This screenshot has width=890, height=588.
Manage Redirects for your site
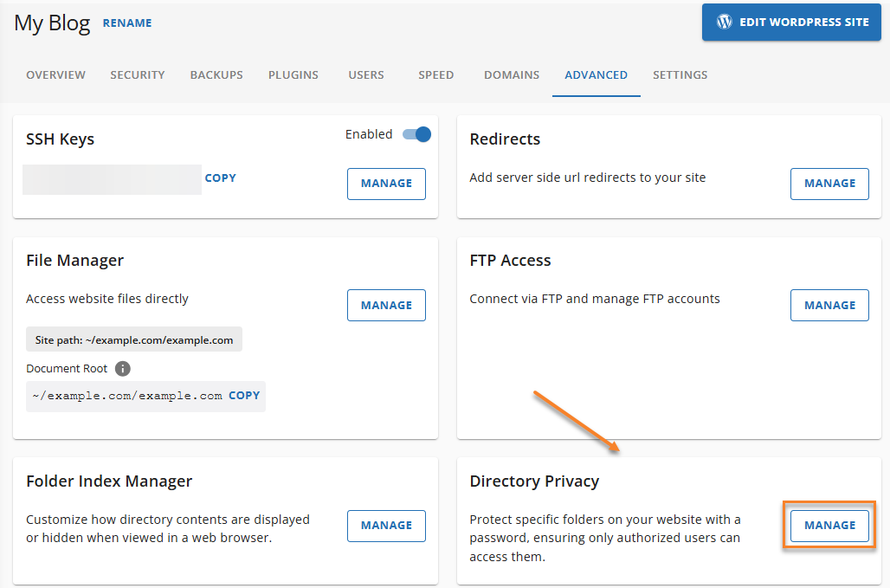pos(829,184)
